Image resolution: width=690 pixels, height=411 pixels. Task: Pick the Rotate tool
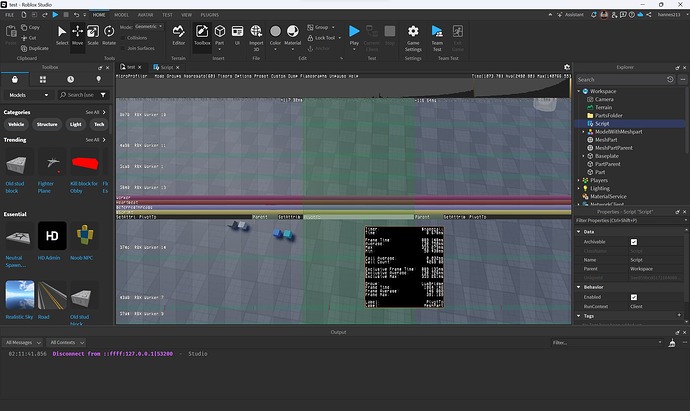click(x=109, y=35)
